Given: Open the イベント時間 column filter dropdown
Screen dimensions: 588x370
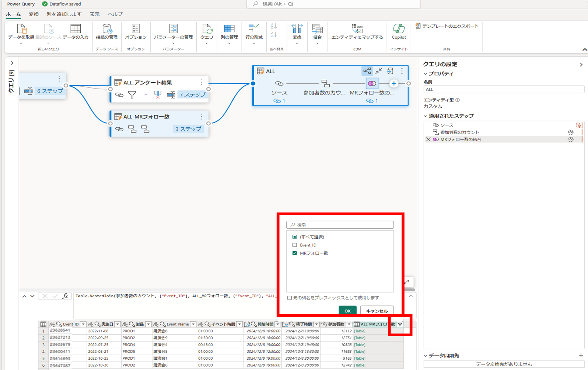Looking at the screenshot, I should pyautogui.click(x=239, y=324).
